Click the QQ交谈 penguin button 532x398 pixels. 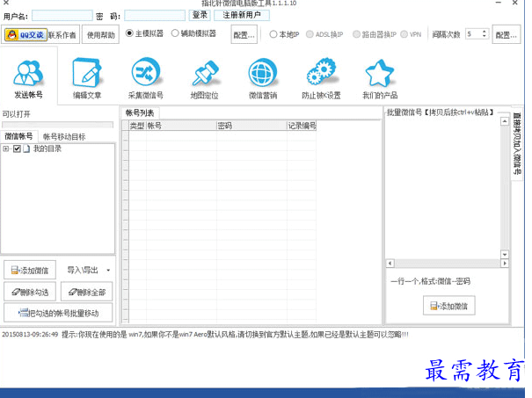tap(26, 34)
